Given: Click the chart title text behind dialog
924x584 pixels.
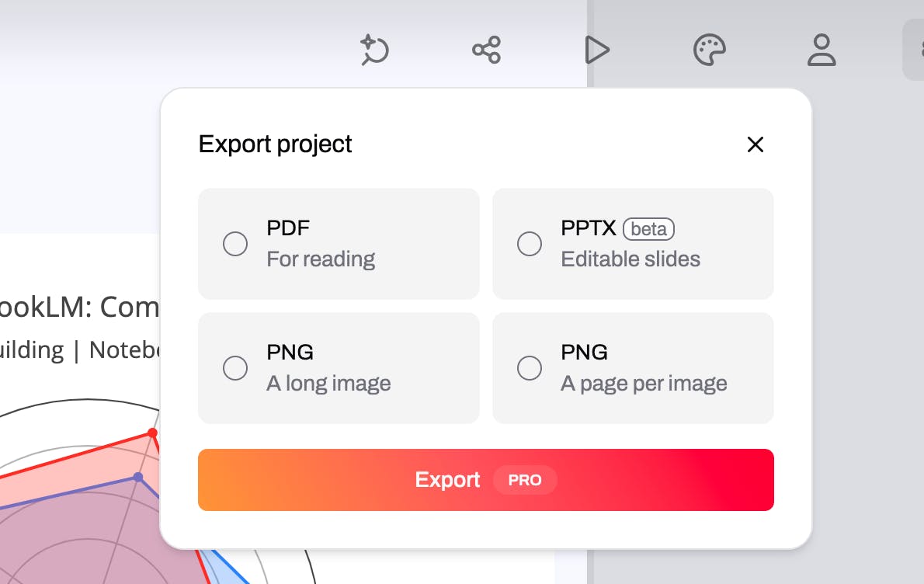Looking at the screenshot, I should (x=78, y=308).
